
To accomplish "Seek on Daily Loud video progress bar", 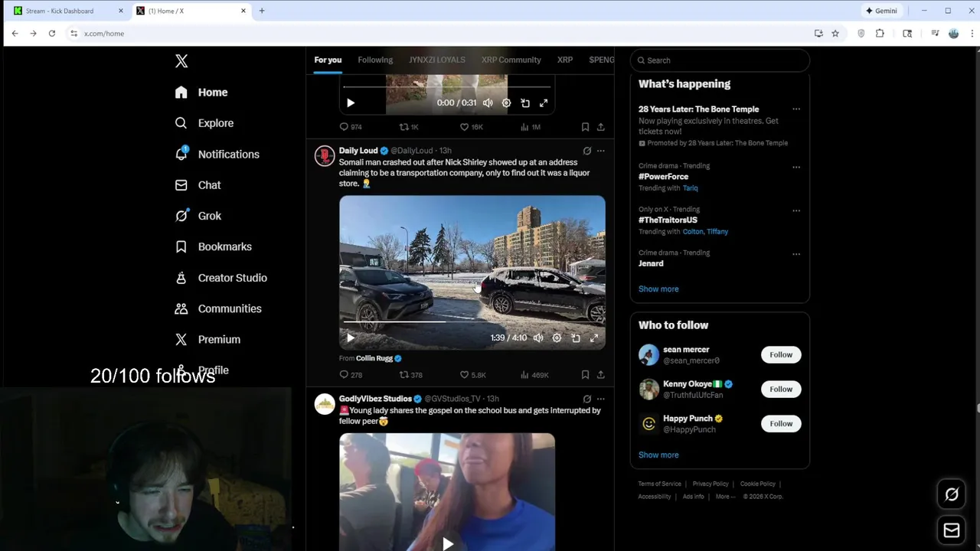I will coord(472,322).
